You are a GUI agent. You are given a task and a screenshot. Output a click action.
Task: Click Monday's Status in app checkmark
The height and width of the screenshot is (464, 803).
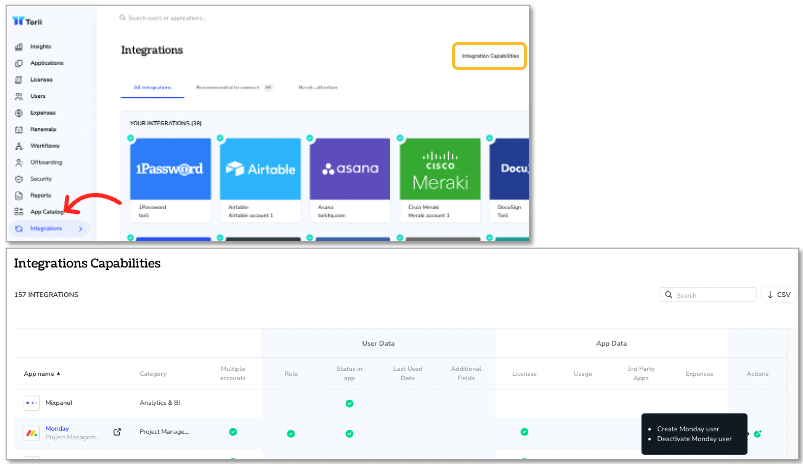349,434
